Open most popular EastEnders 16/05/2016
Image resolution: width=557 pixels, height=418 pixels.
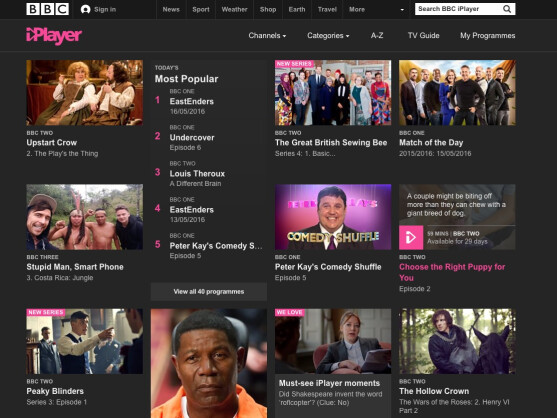click(x=192, y=102)
